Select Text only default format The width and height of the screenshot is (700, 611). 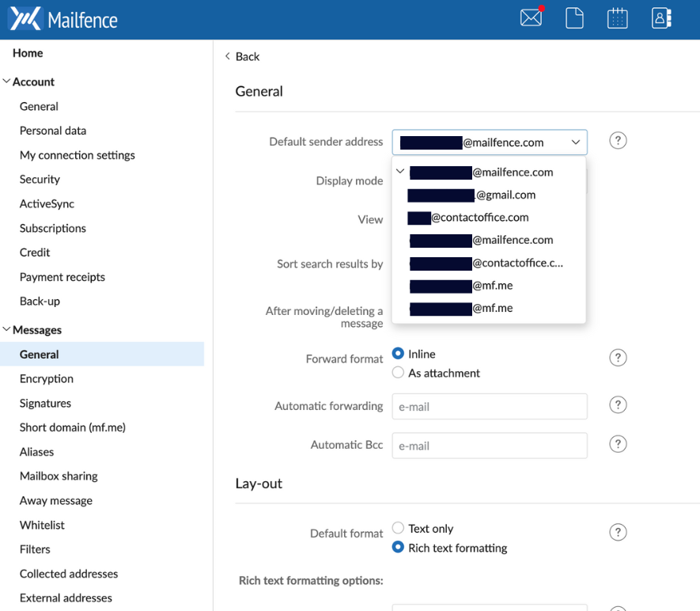(398, 528)
